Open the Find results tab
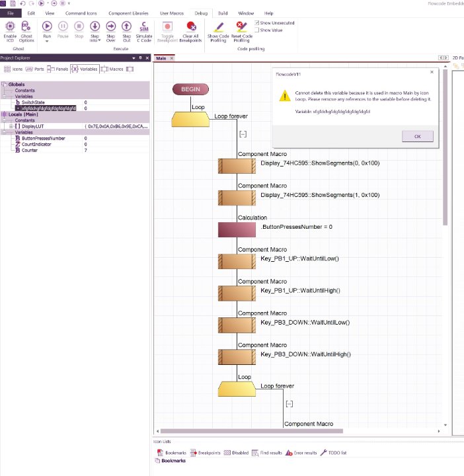The height and width of the screenshot is (476, 464). (x=267, y=453)
